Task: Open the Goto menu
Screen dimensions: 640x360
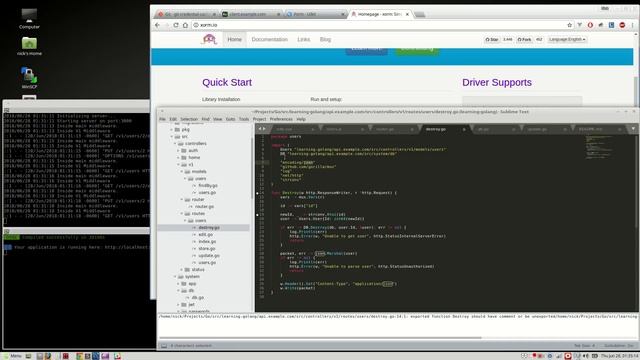Action: (x=231, y=119)
